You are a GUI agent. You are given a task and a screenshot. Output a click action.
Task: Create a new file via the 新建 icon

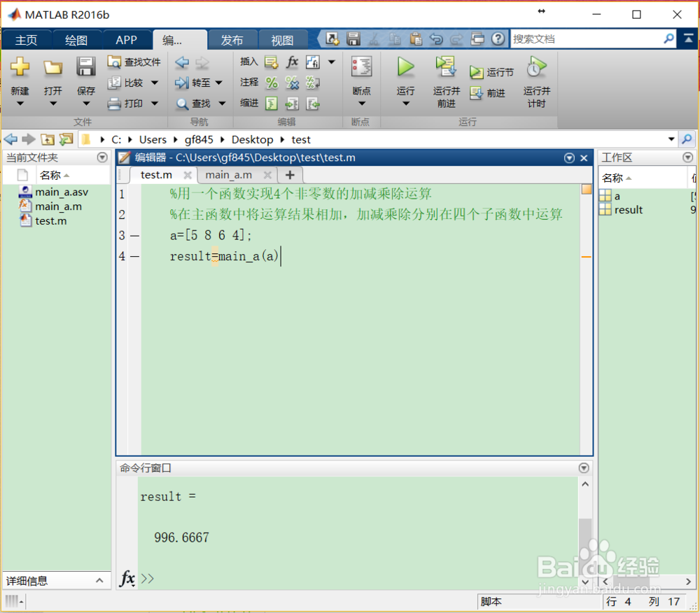(20, 68)
